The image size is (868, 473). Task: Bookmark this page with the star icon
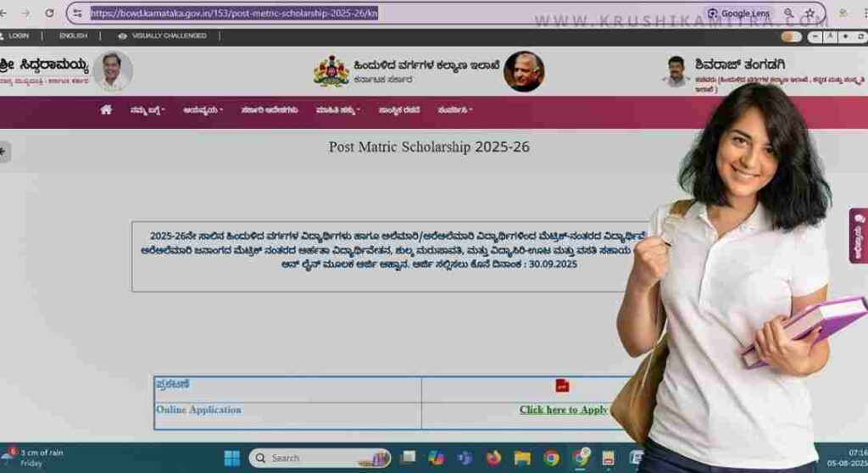point(810,14)
